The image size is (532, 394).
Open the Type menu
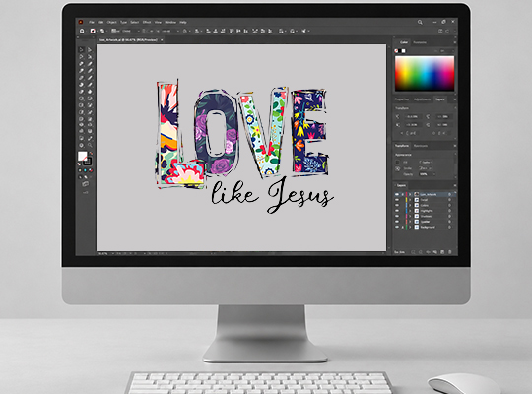point(124,22)
